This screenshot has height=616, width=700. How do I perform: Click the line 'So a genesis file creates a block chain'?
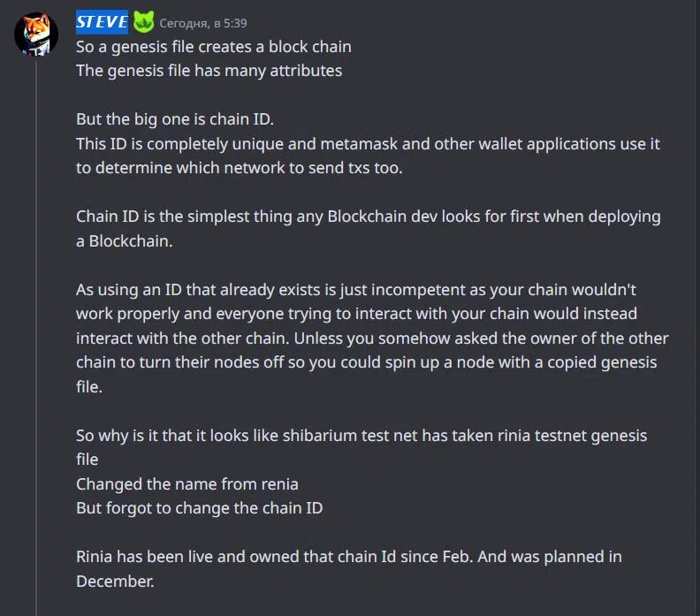tap(213, 47)
